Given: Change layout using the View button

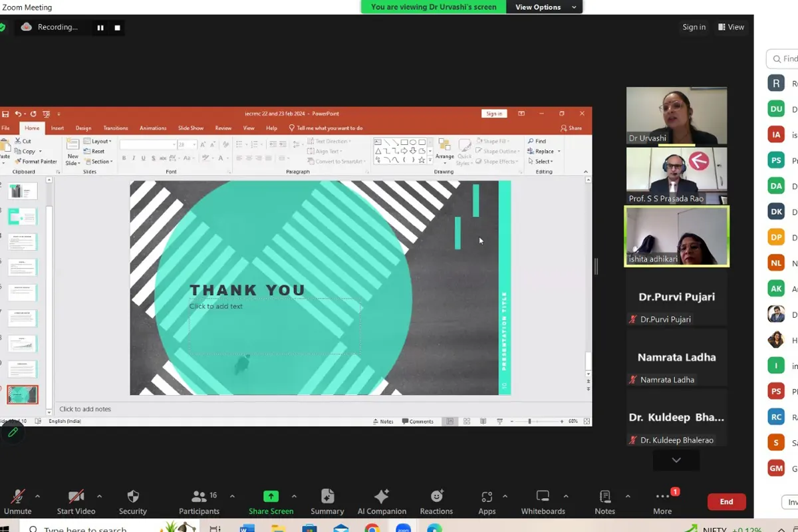Looking at the screenshot, I should pyautogui.click(x=731, y=27).
